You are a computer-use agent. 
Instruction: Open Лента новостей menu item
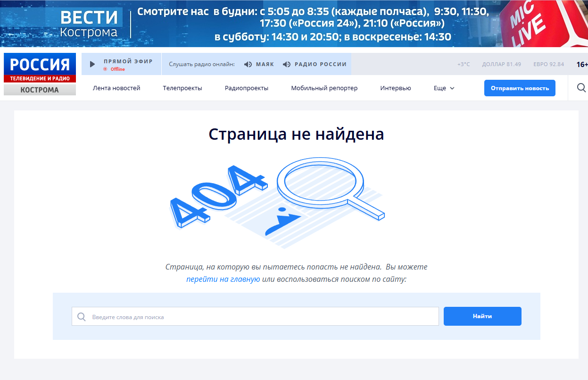coord(116,88)
